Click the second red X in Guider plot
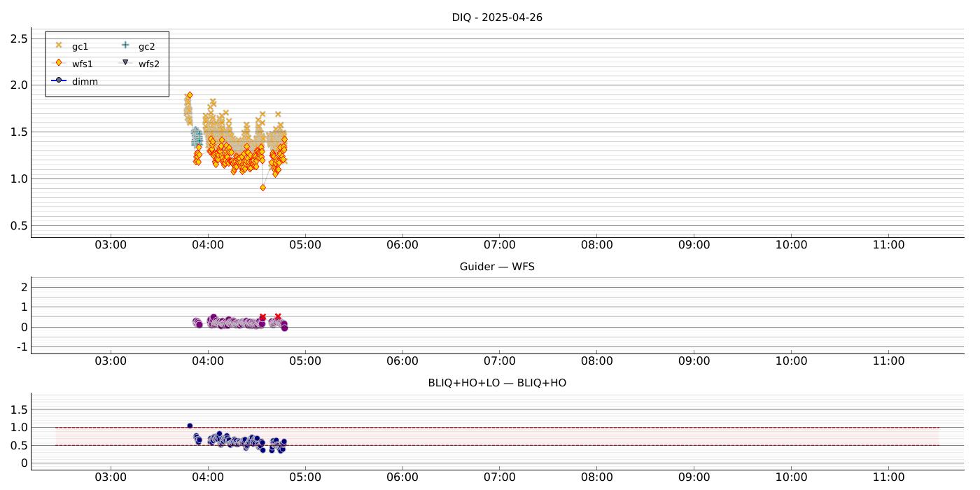 [278, 316]
